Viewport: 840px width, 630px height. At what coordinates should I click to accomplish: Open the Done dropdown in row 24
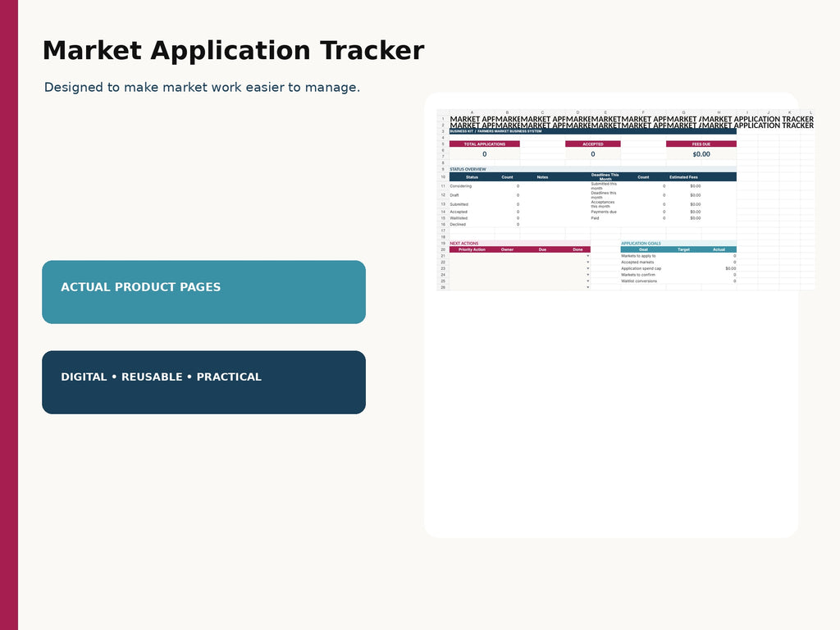click(x=587, y=275)
